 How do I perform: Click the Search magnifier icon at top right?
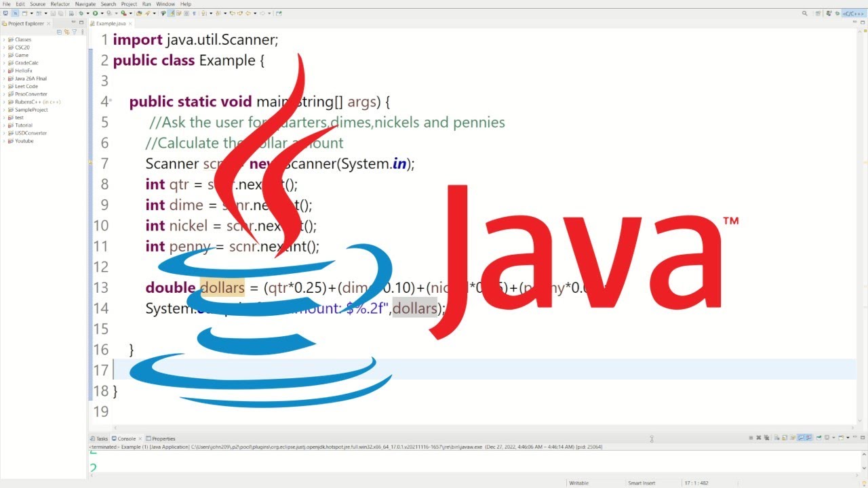805,13
